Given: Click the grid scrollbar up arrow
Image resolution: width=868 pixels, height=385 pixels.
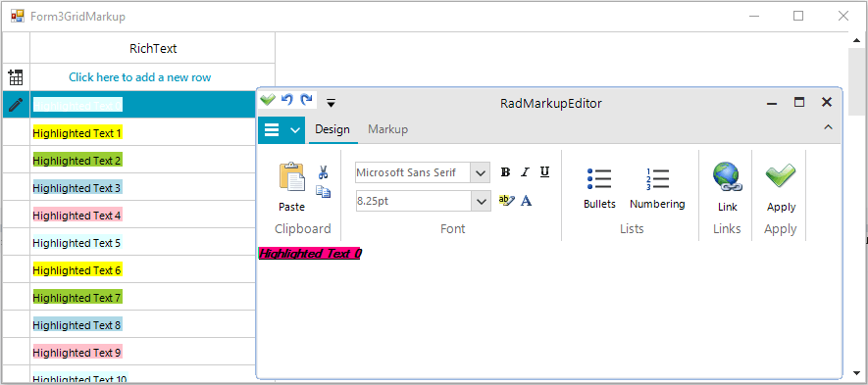Looking at the screenshot, I should pyautogui.click(x=857, y=39).
